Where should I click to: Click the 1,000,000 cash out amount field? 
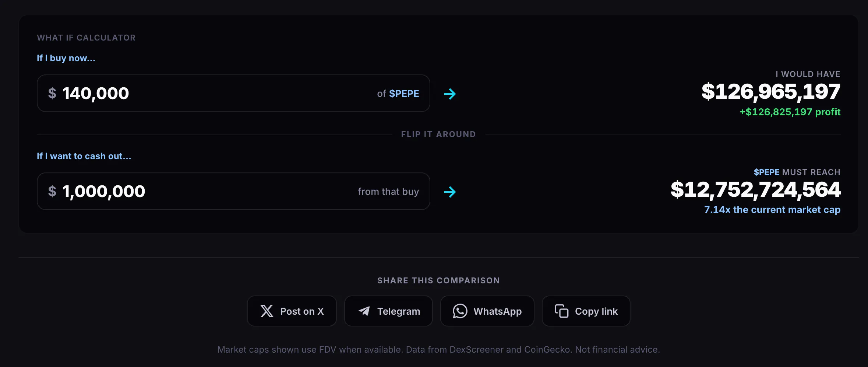(x=233, y=191)
